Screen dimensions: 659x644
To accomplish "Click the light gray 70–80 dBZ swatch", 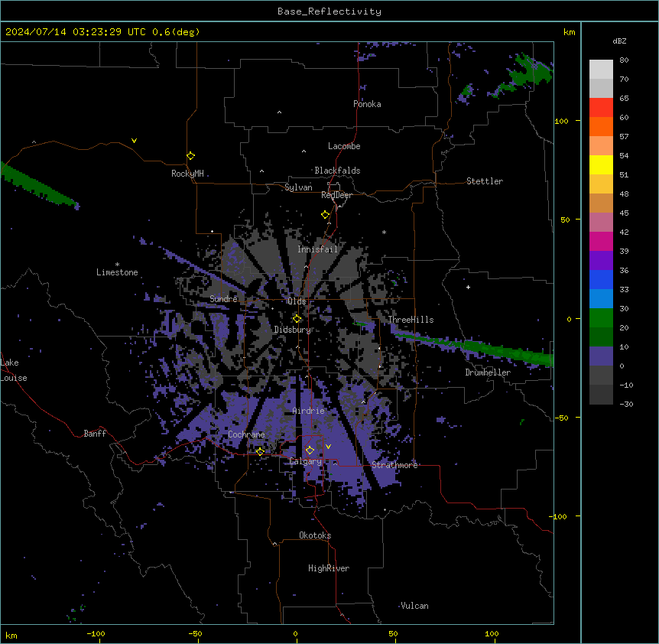I will click(601, 70).
